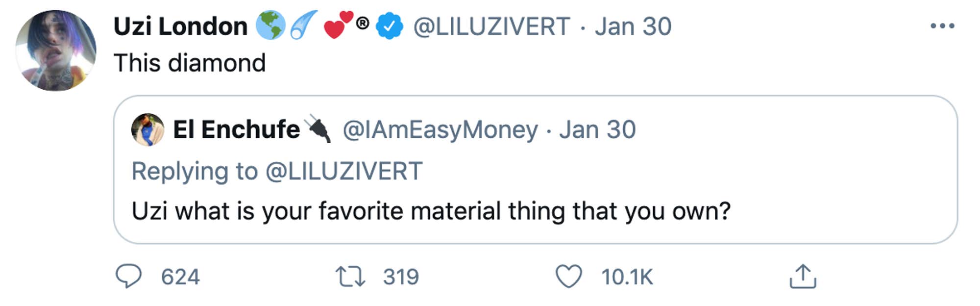Click the share upload icon
Screen dimensions: 980x306
tap(803, 276)
